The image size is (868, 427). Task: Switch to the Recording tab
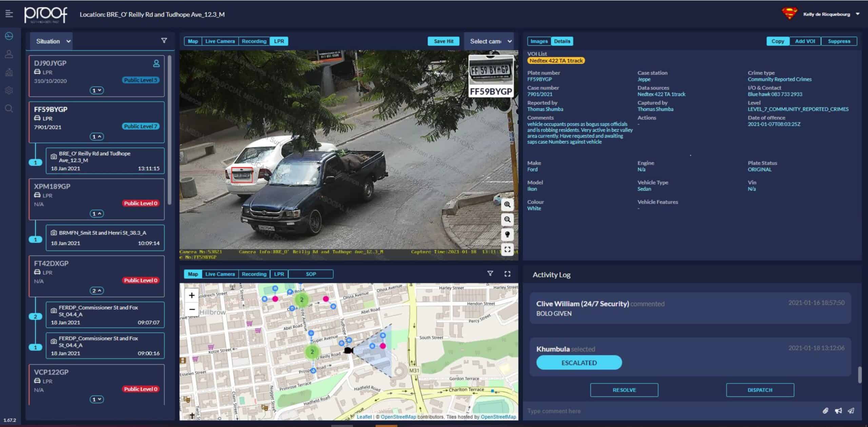pyautogui.click(x=254, y=41)
